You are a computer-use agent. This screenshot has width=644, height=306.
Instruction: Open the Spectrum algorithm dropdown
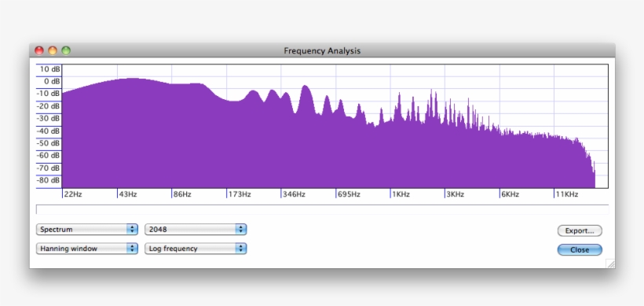click(x=86, y=230)
